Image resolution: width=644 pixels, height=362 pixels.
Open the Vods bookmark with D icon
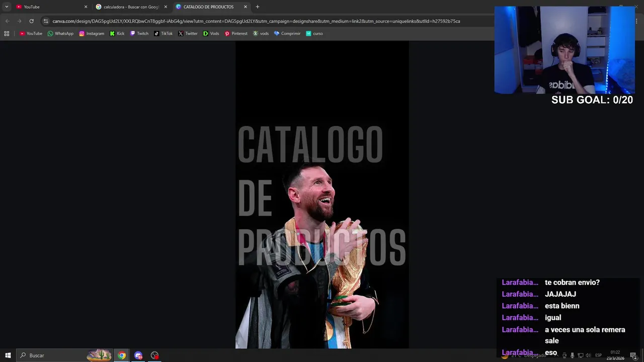[x=211, y=33]
